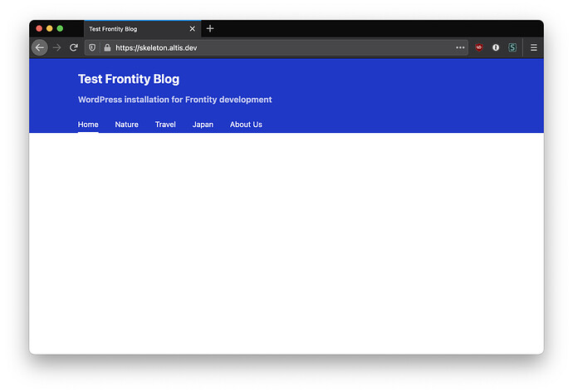Navigate to the Travel section
573x392 pixels.
click(165, 125)
